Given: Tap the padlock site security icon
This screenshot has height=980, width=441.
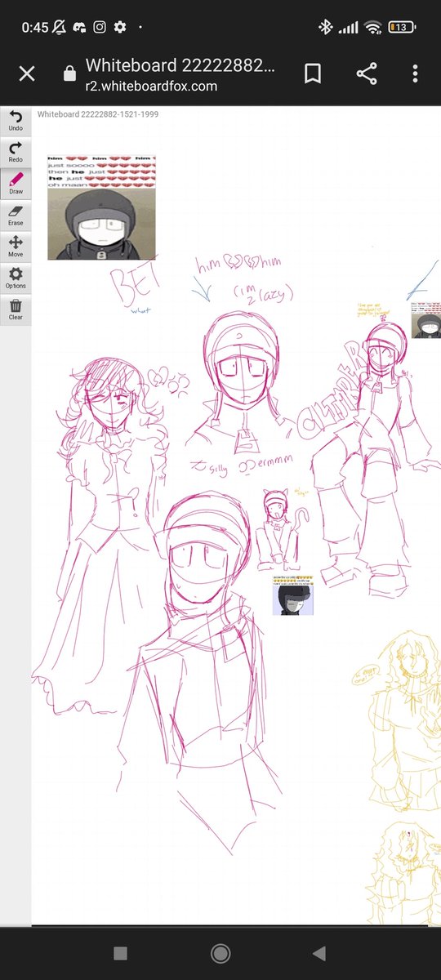Looking at the screenshot, I should pos(69,74).
